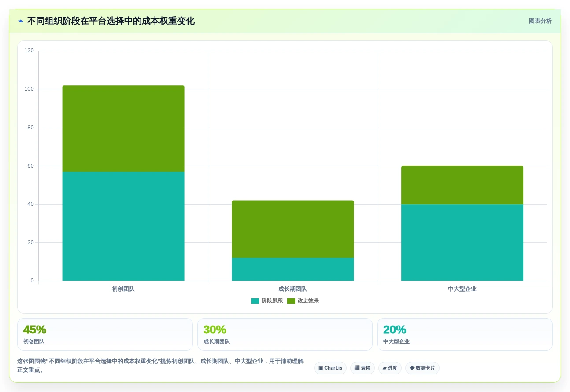Viewport: 570px width, 392px height.
Task: Click the 图表分析 label in the header
Action: tap(540, 21)
